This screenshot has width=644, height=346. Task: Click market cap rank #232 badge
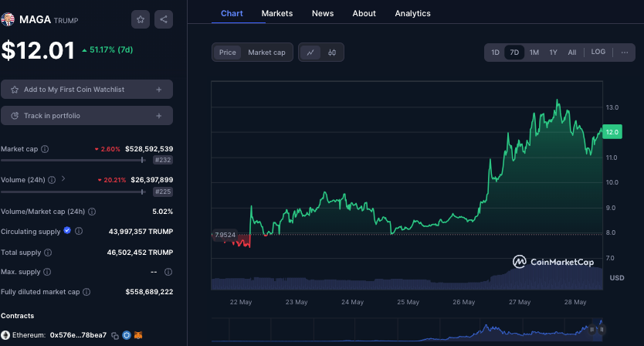tap(163, 161)
